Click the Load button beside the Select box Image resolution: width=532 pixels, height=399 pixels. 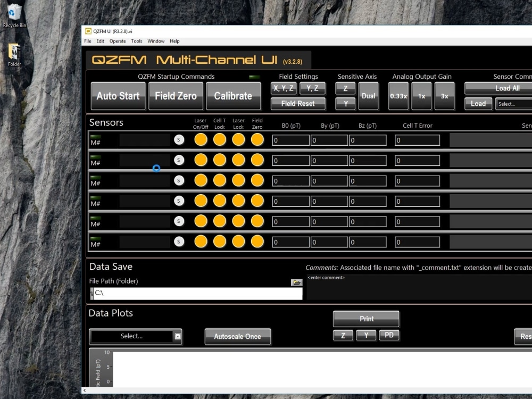(478, 104)
